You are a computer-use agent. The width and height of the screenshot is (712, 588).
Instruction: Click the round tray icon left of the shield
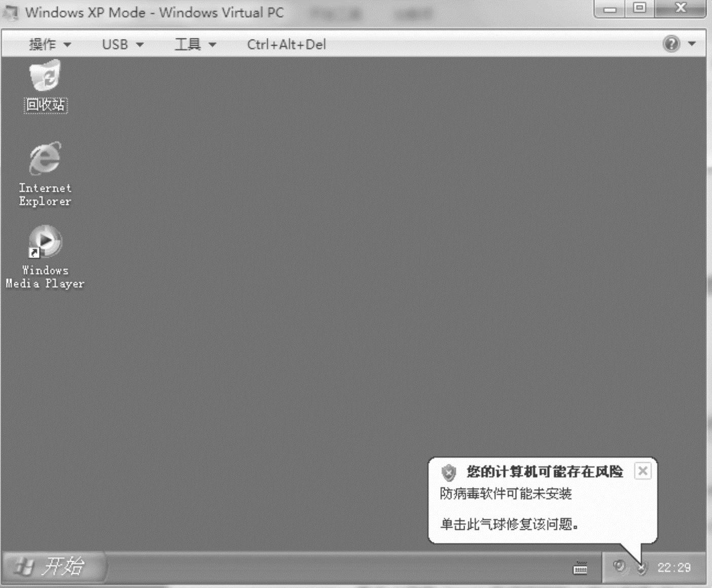619,566
